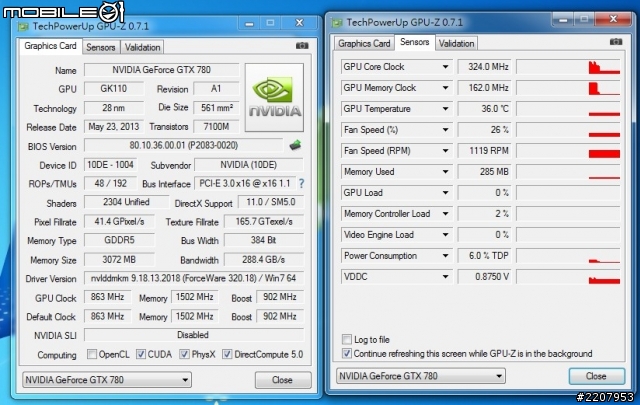Toggle the OpenCL checkbox
This screenshot has height=405, width=640.
coord(92,354)
